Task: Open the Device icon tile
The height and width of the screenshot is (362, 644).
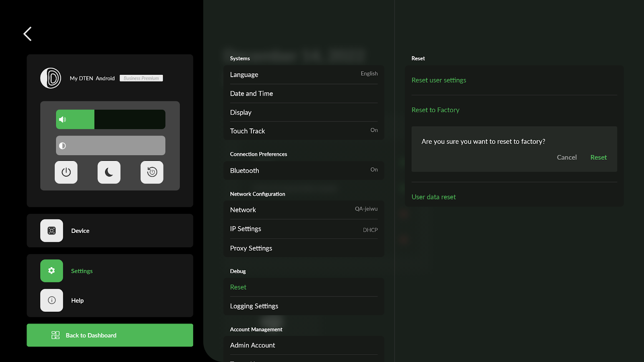Action: click(52, 230)
